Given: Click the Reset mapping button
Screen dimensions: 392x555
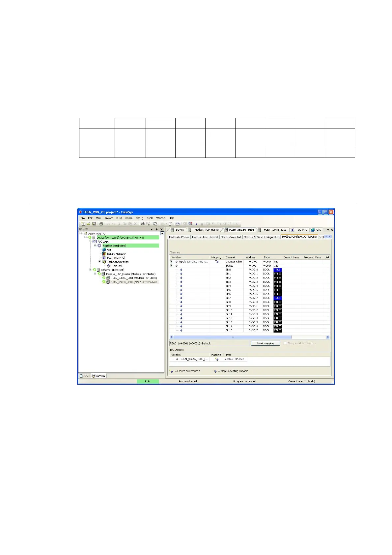Looking at the screenshot, I should 265,343.
